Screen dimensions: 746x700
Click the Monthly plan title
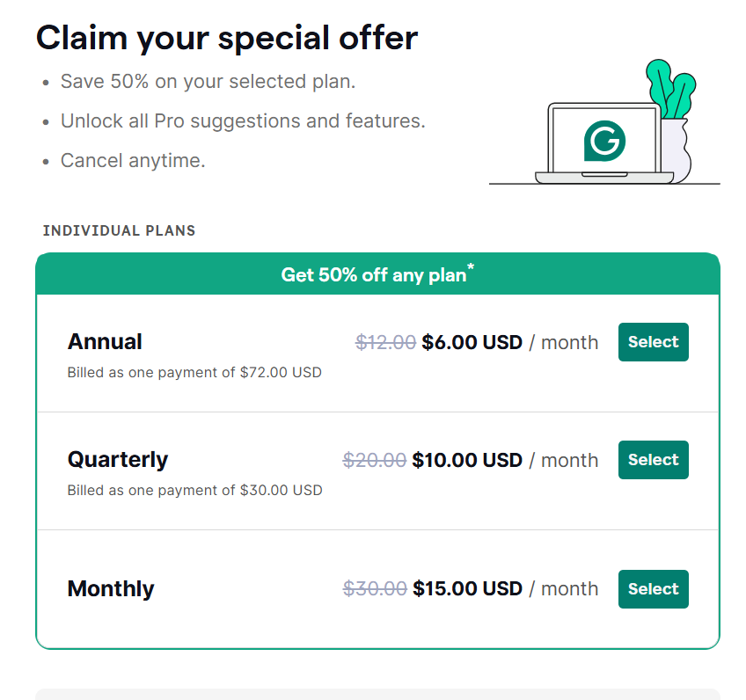111,589
